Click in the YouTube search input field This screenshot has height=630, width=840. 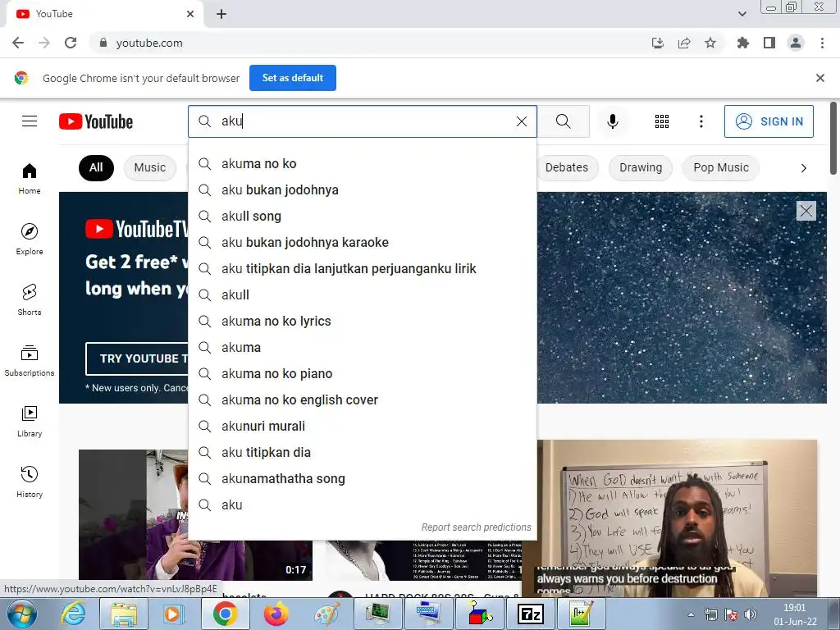click(364, 121)
